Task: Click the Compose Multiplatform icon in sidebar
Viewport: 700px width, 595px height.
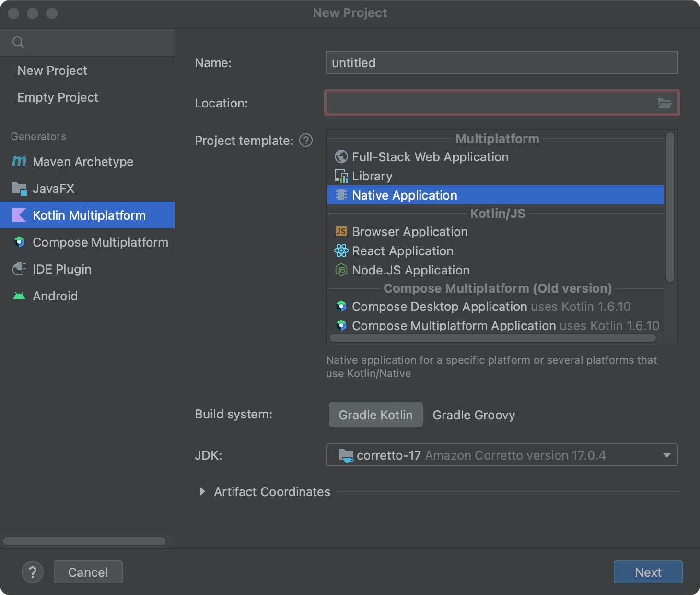Action: pyautogui.click(x=19, y=242)
